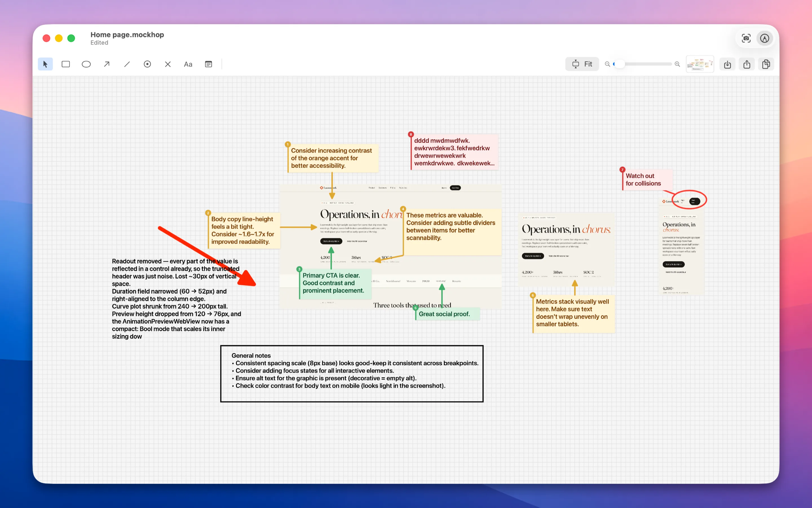Click the download export icon

[727, 64]
